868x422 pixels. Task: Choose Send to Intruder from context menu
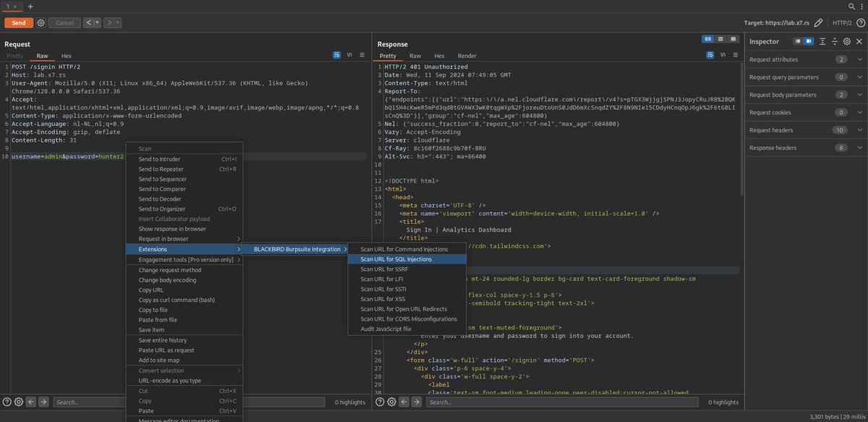tap(184, 159)
